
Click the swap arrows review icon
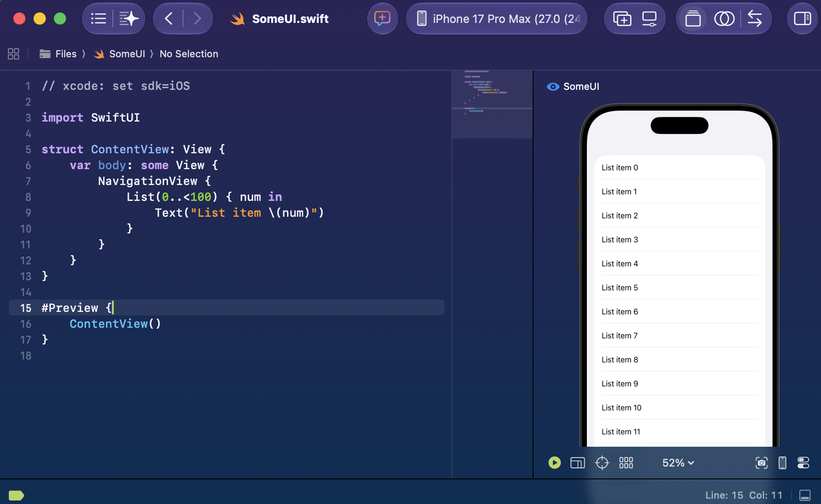[x=755, y=19]
